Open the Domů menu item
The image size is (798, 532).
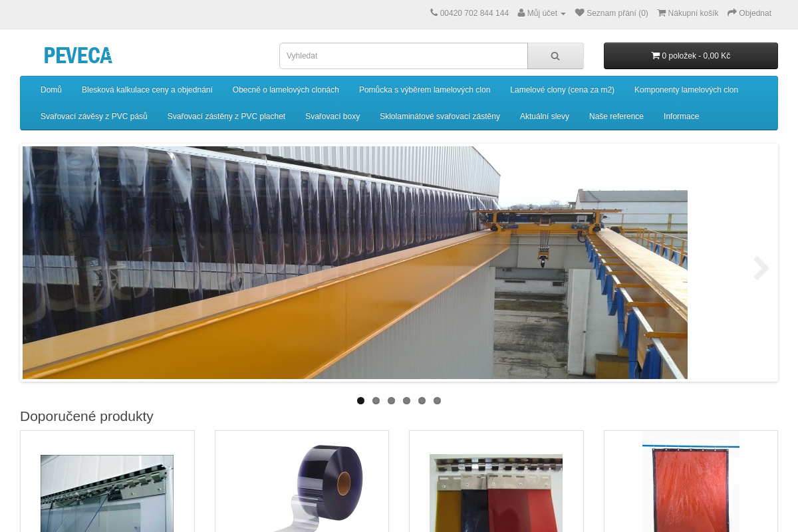tap(51, 90)
